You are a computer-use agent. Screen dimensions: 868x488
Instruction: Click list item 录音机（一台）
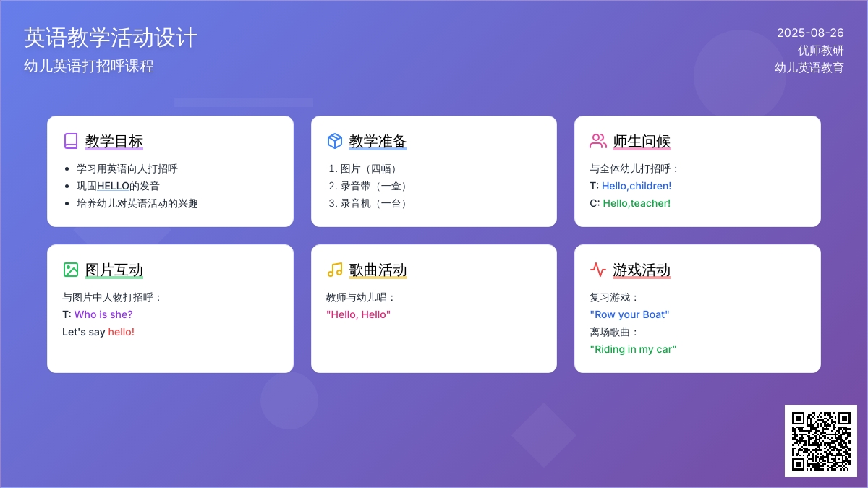tap(375, 203)
